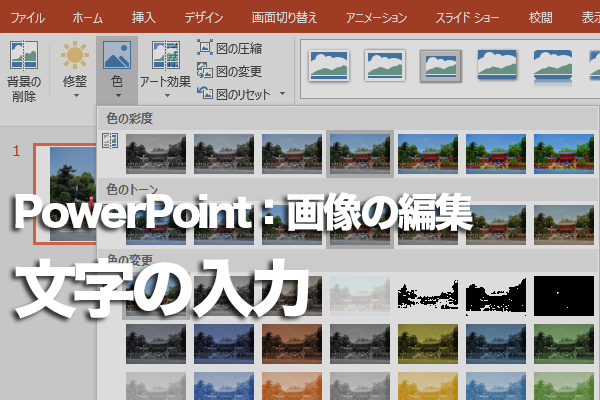Apply the second picture style frame
600x400 pixels.
click(385, 65)
